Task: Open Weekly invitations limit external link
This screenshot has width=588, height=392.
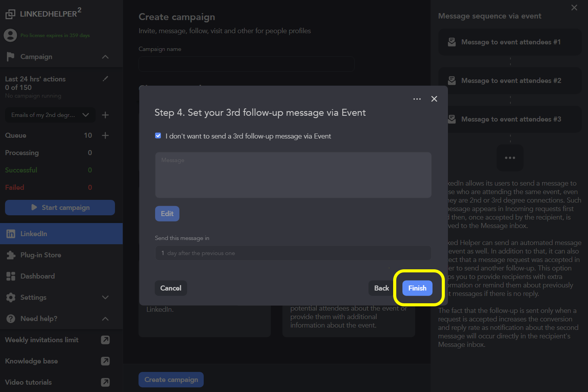Action: point(105,340)
